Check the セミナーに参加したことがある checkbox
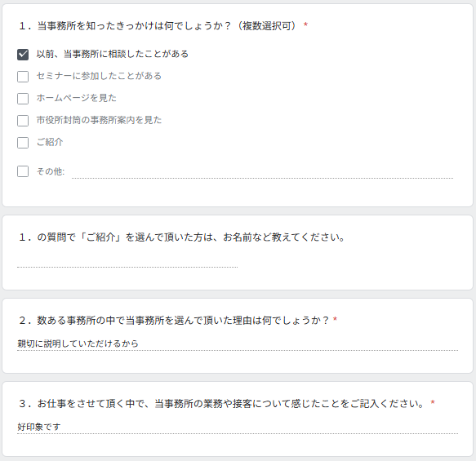Viewport: 476px width, 461px height. tap(23, 77)
